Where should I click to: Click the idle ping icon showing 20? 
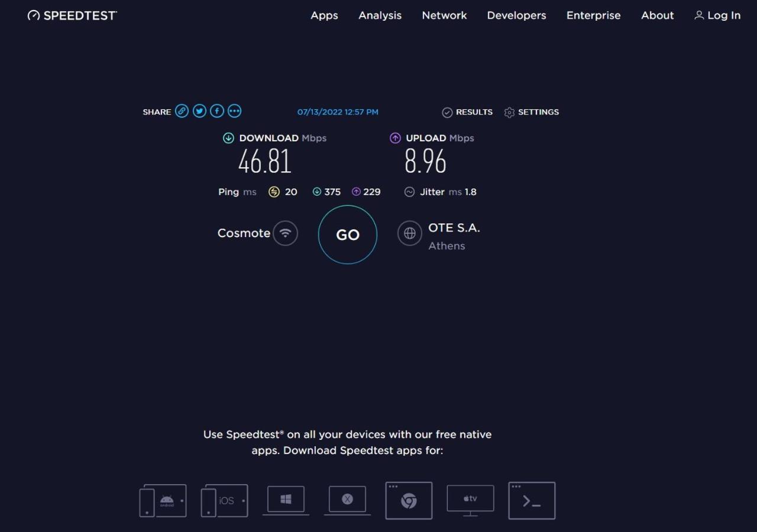(x=274, y=192)
